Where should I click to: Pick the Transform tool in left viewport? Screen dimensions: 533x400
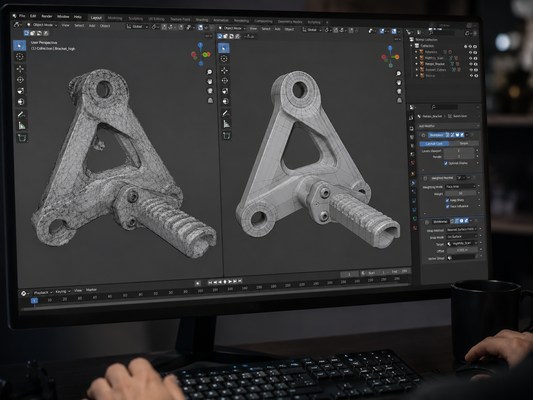[21, 102]
